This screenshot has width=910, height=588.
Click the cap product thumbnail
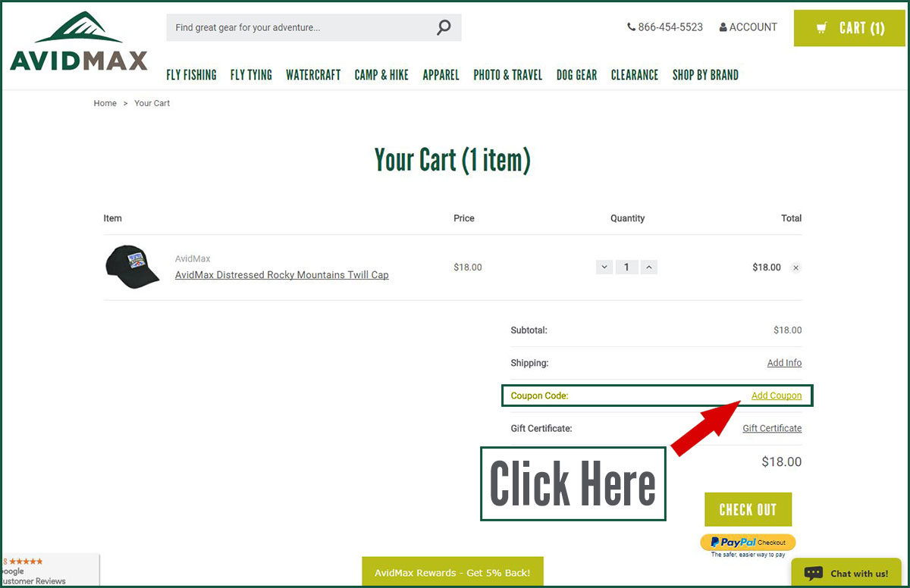(132, 267)
